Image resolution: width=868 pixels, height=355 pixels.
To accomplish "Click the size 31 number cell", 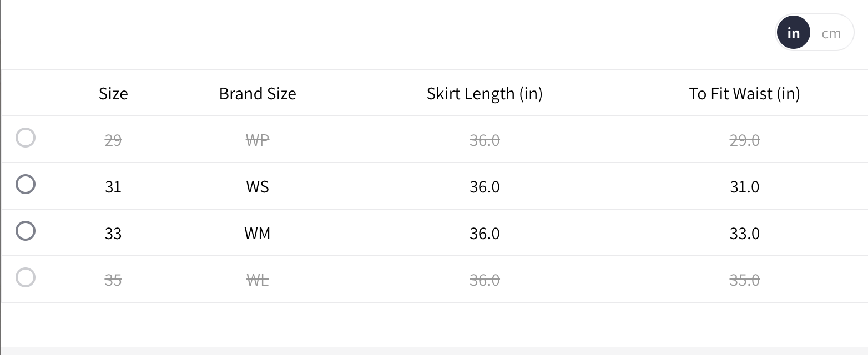I will pos(113,186).
